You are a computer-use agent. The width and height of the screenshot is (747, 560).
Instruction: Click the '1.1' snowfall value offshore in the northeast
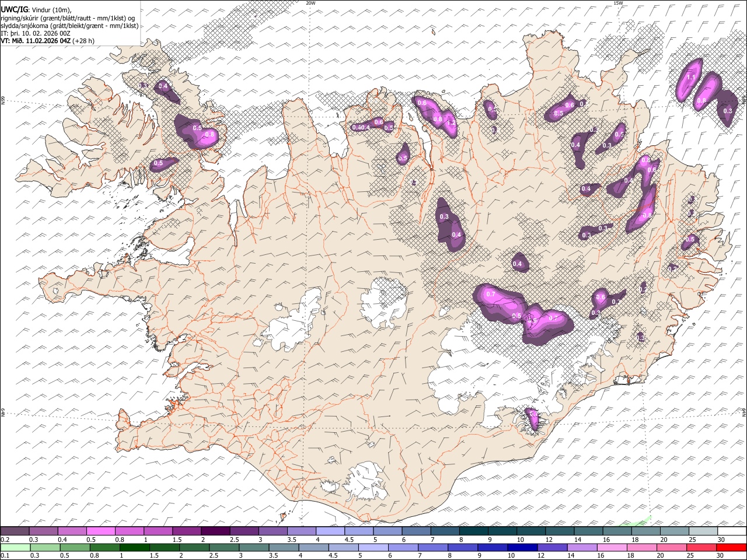point(691,78)
